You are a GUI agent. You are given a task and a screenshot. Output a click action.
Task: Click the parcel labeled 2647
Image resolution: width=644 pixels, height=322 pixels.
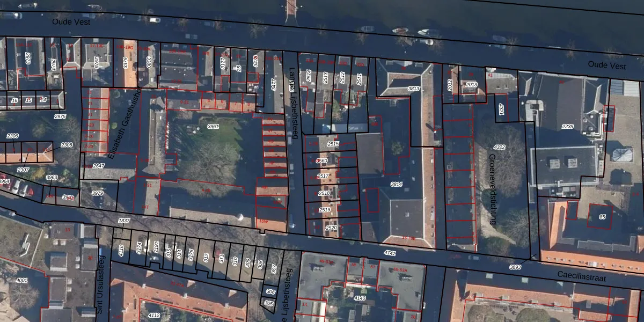[99, 166]
